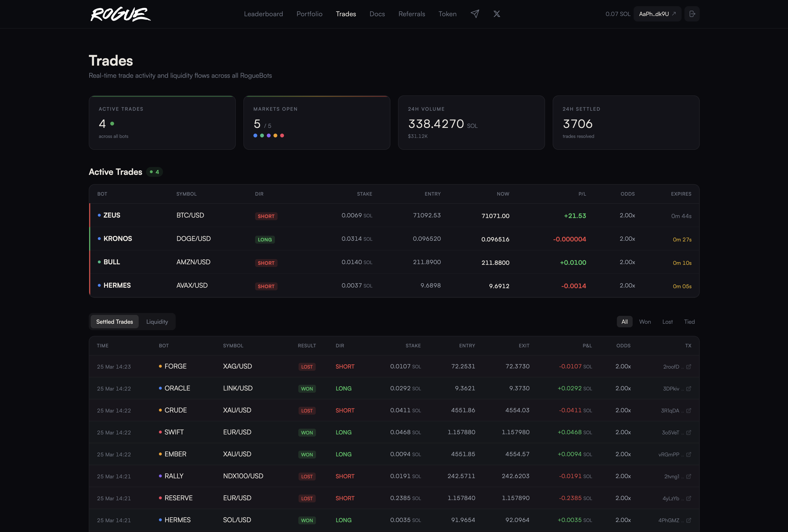Filter settled trades by Tied

689,322
